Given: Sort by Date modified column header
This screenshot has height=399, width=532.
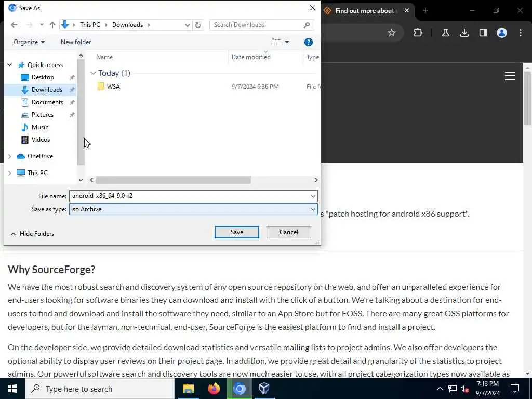Looking at the screenshot, I should (251, 57).
